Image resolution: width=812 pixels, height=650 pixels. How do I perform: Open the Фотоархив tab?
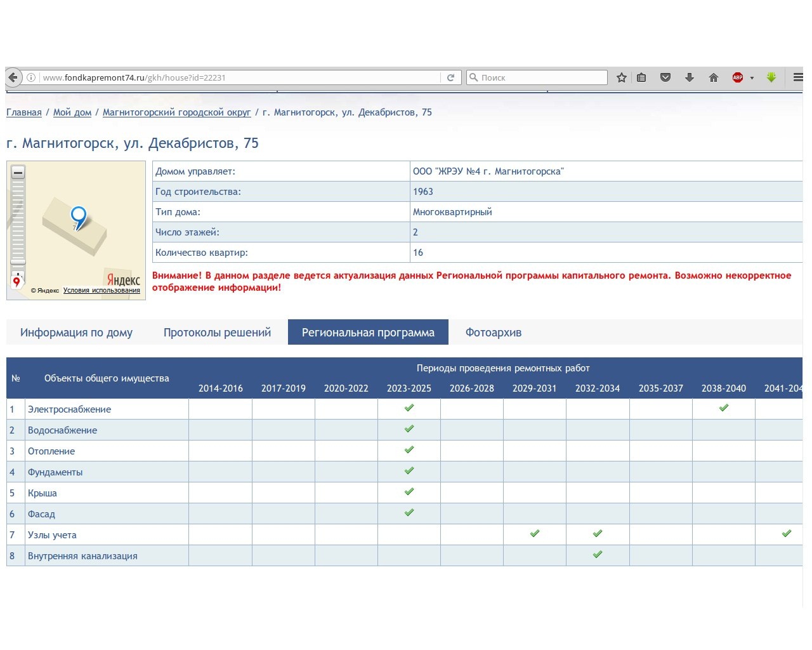(494, 332)
